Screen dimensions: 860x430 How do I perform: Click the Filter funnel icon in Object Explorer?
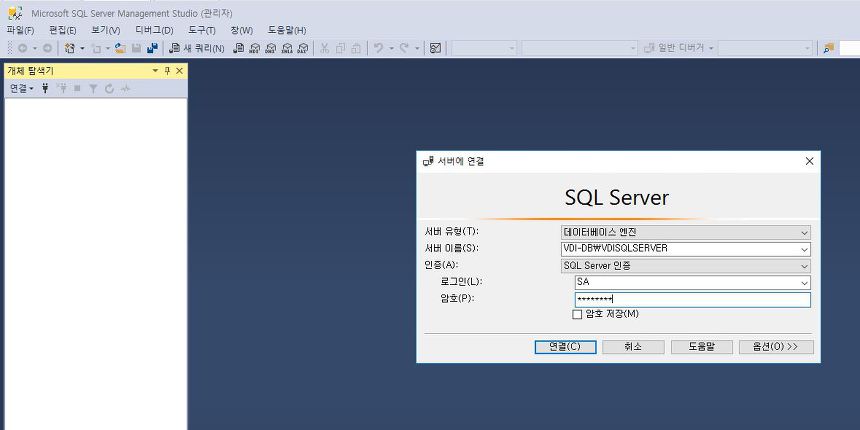(x=93, y=88)
